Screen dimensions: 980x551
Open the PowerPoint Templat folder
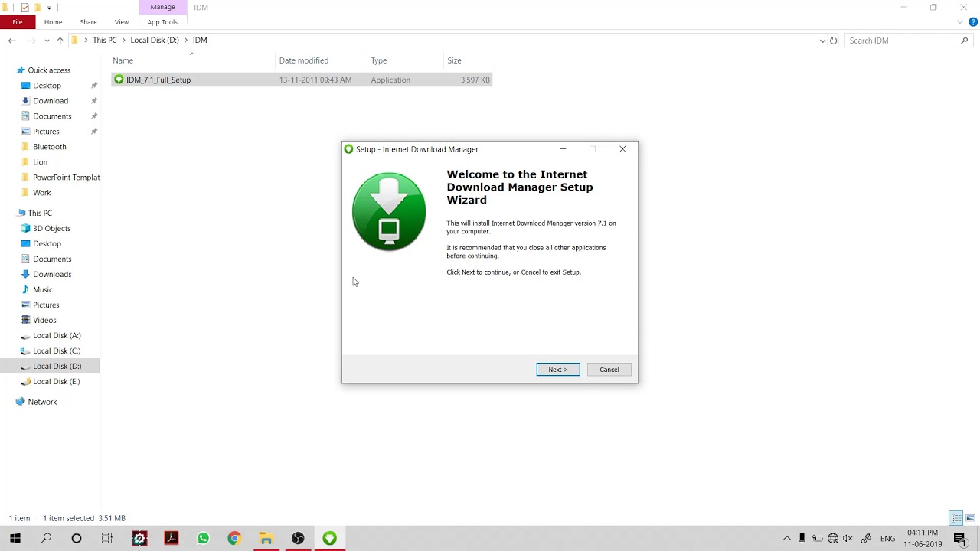[67, 178]
